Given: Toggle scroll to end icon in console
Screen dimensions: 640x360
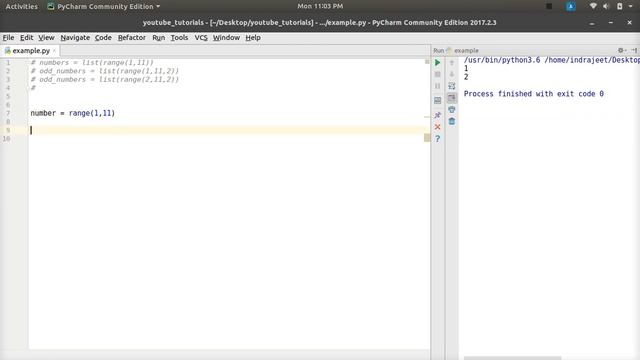Looking at the screenshot, I should [x=452, y=98].
